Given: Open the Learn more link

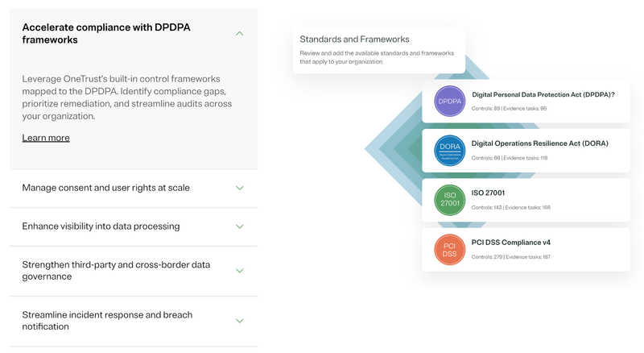Looking at the screenshot, I should [46, 138].
